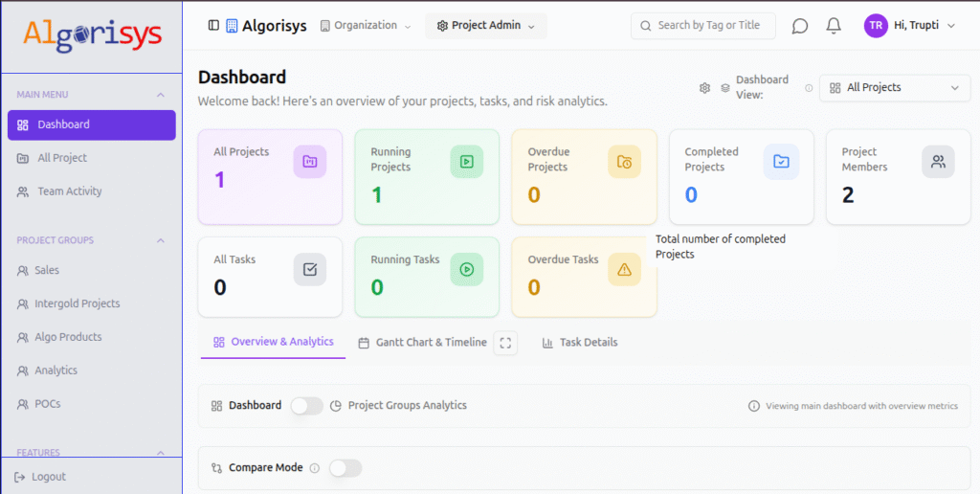Click the Overdue Tasks warning icon

tap(624, 270)
